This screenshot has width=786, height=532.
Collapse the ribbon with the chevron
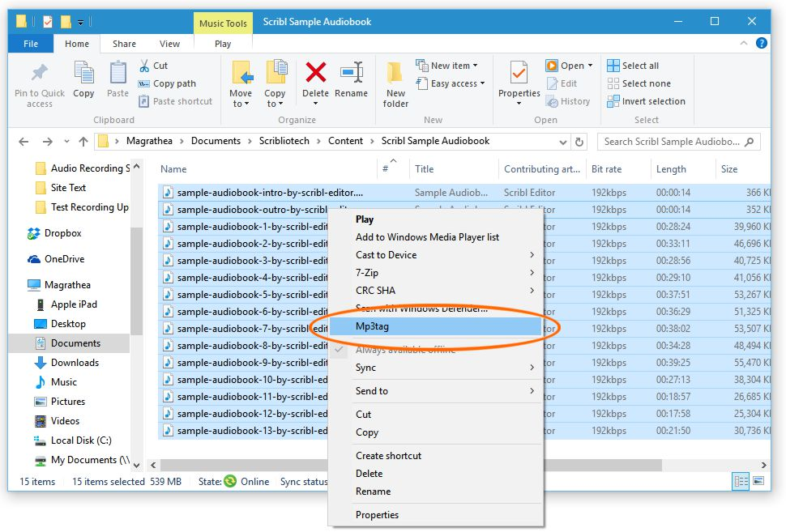pyautogui.click(x=744, y=44)
